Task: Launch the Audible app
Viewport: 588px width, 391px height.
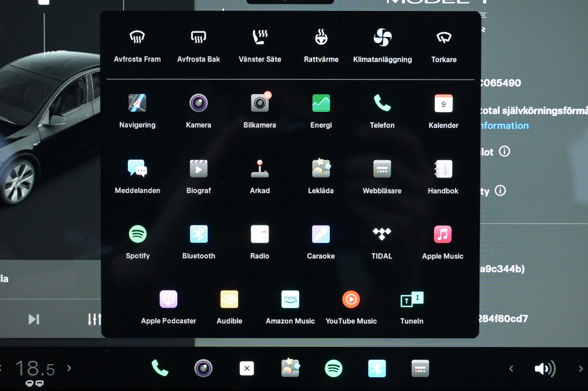Action: 229,307
